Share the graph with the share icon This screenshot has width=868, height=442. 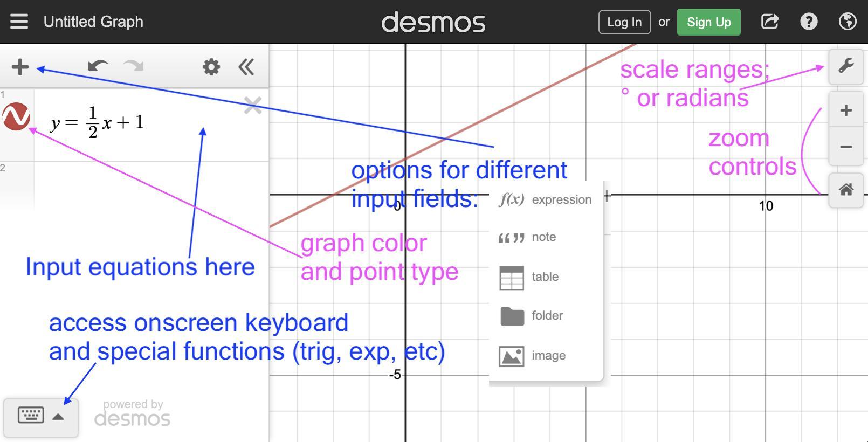tap(770, 22)
